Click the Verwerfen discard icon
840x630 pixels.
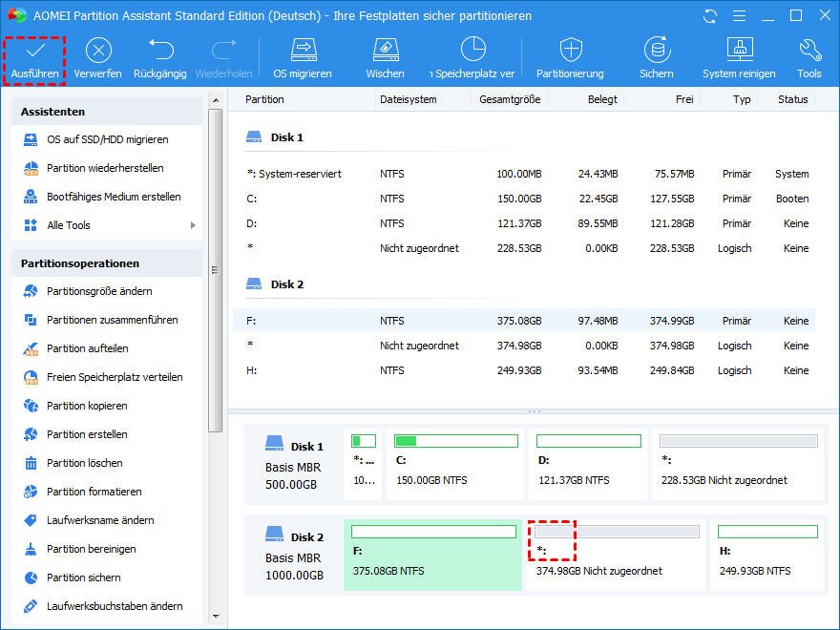tap(97, 52)
